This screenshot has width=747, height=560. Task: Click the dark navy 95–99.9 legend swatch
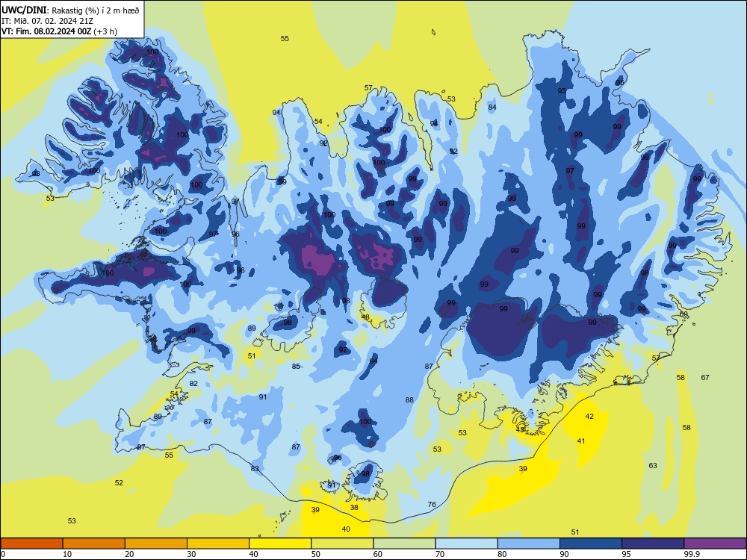tap(653, 544)
